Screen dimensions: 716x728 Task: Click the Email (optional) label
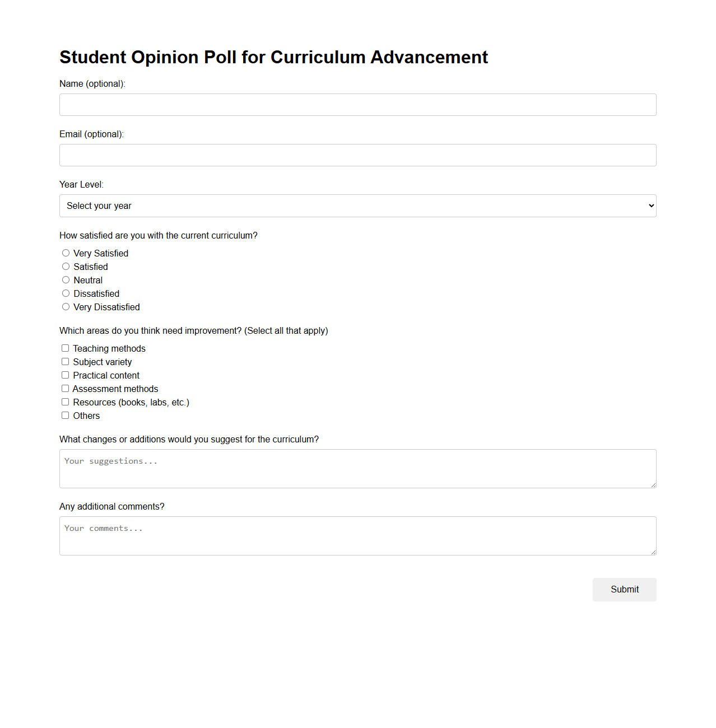coord(91,134)
